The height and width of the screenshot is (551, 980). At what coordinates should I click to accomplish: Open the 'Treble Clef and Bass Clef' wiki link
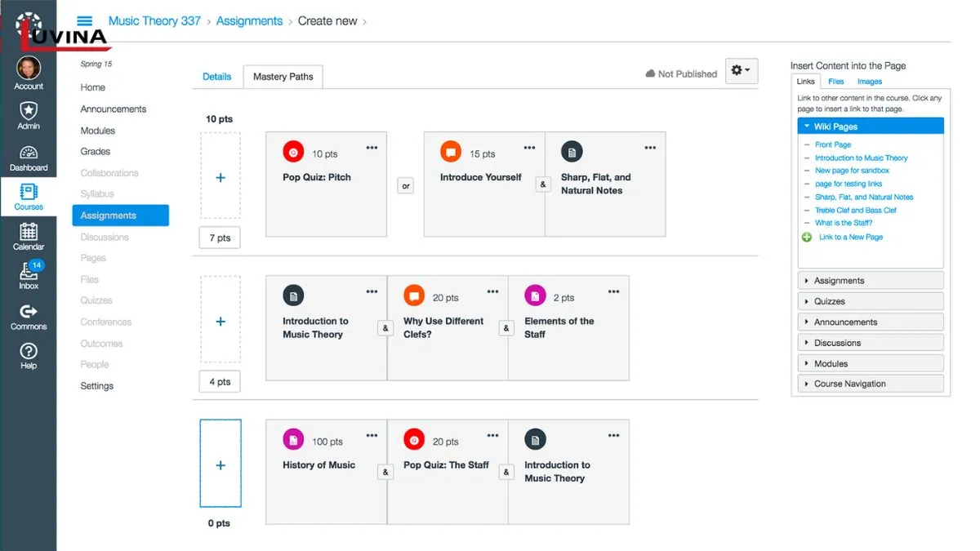coord(855,210)
